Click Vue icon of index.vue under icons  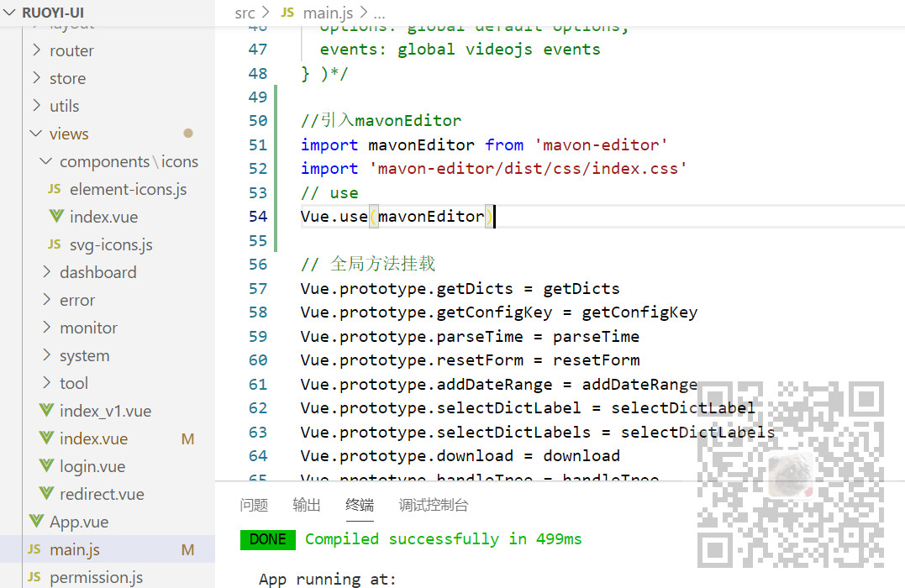pos(56,217)
